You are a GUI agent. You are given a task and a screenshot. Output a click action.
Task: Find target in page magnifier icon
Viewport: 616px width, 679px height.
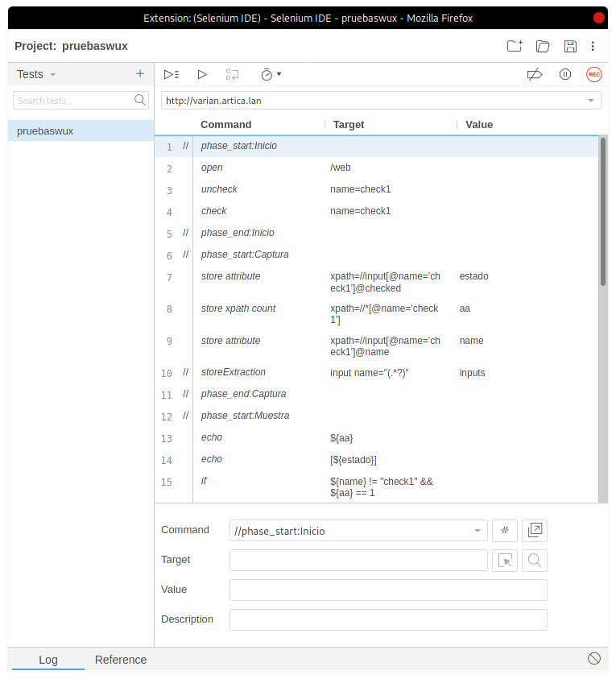coord(535,561)
